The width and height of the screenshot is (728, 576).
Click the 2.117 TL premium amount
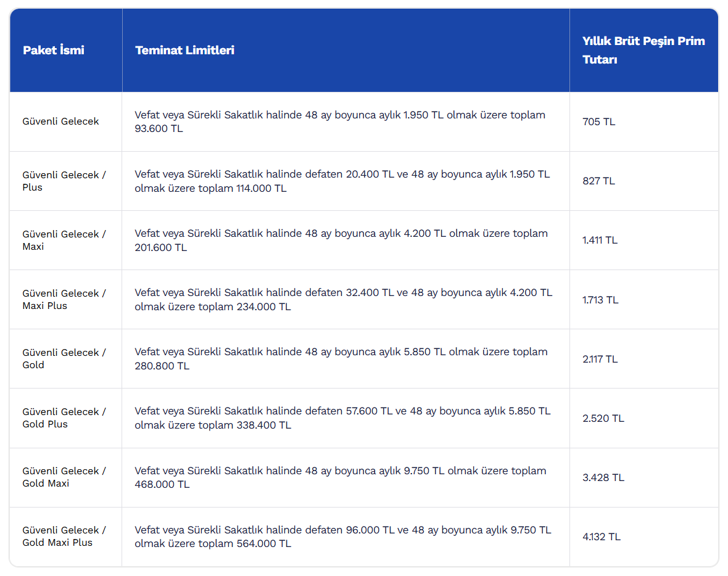pos(600,360)
